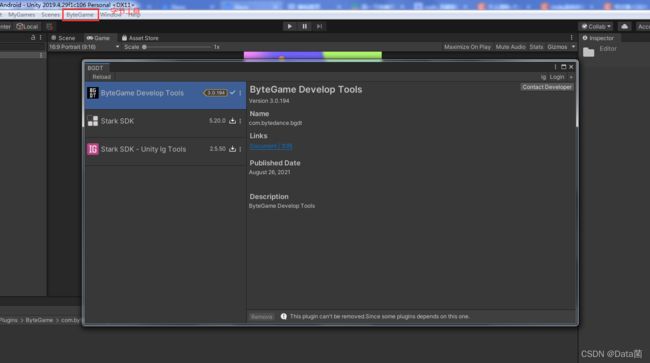Click Login in the BGDT window

point(557,77)
